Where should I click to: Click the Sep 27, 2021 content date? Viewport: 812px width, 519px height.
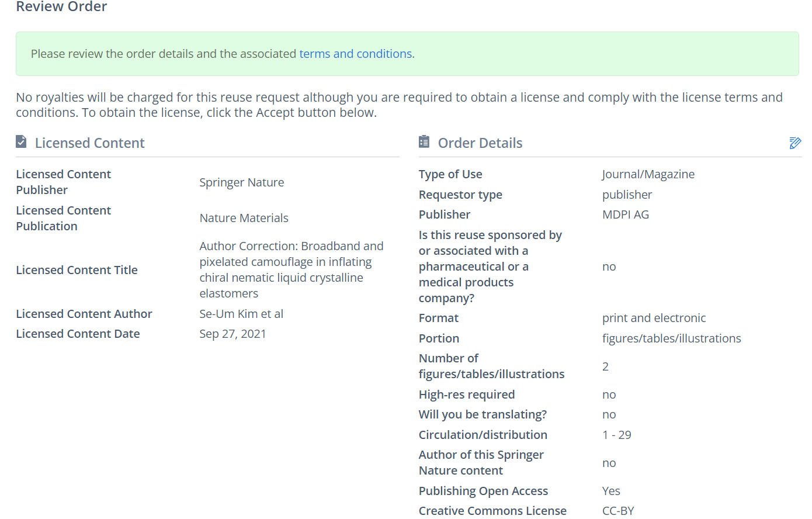click(x=233, y=334)
